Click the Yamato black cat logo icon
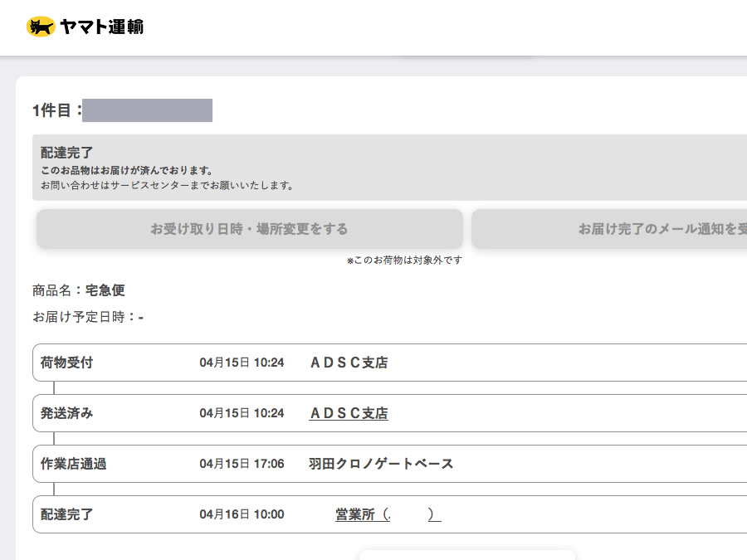The width and height of the screenshot is (747, 560). click(x=41, y=27)
